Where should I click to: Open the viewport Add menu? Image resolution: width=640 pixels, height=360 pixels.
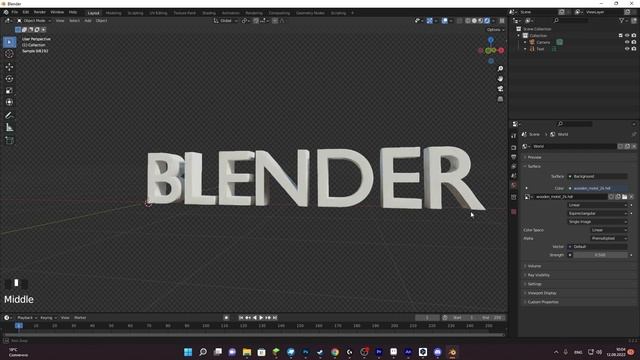tap(88, 21)
